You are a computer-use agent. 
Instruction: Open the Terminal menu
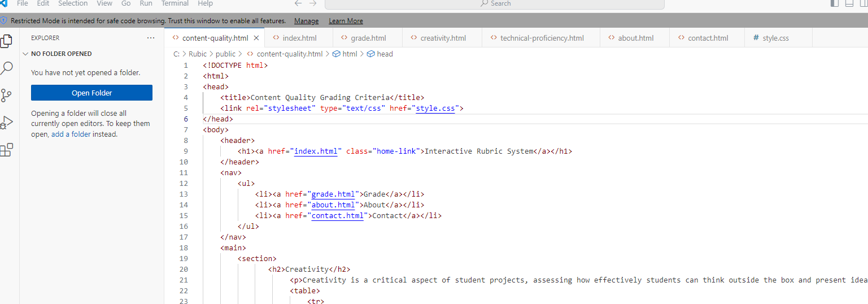click(175, 3)
